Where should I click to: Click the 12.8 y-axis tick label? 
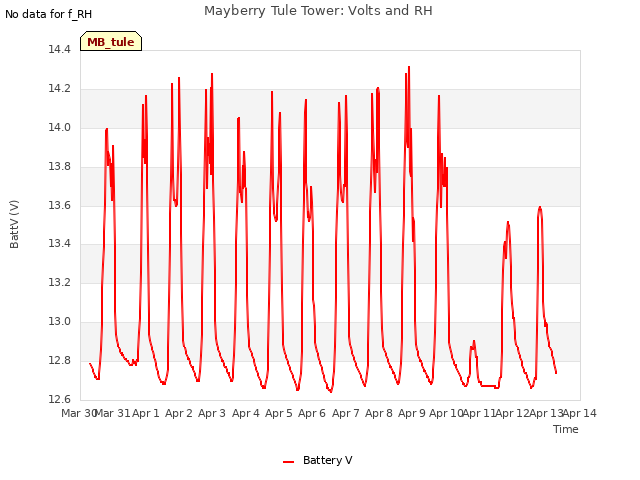click(59, 360)
